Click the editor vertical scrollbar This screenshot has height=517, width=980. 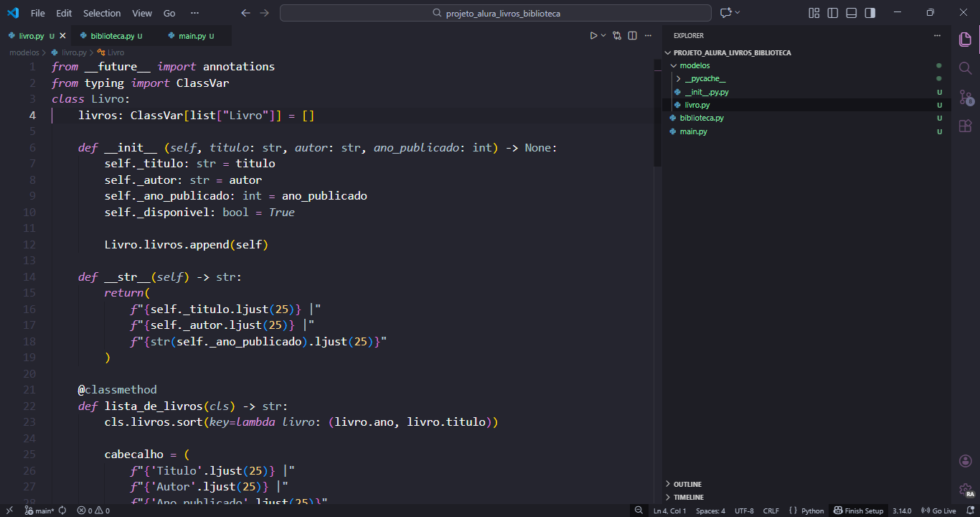point(657,115)
